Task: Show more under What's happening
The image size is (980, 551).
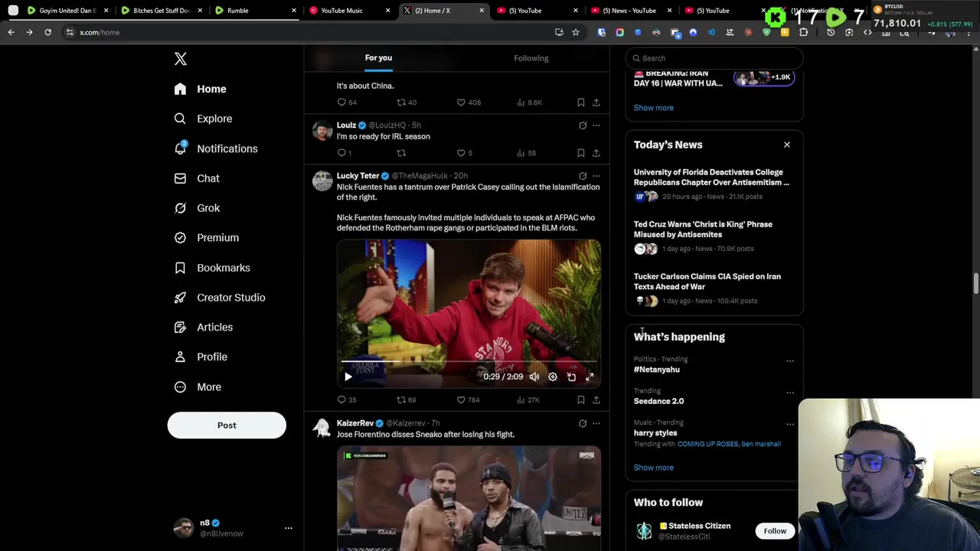Action: 654,468
